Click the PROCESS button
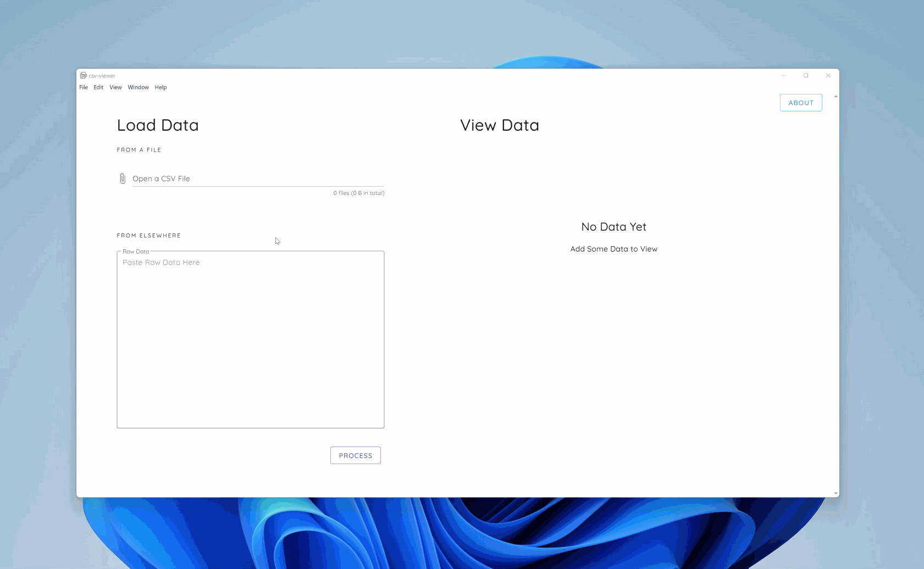 (x=356, y=455)
